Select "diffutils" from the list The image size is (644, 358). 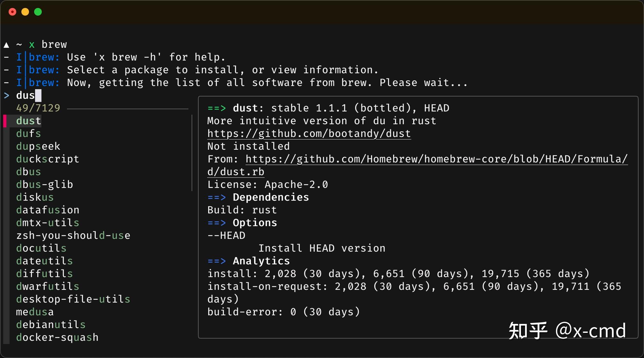[x=44, y=273]
